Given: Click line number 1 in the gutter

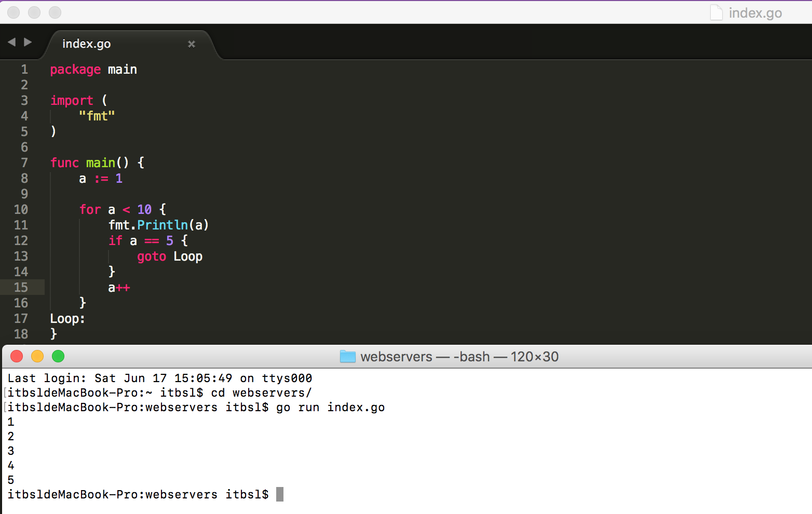Looking at the screenshot, I should 24,70.
